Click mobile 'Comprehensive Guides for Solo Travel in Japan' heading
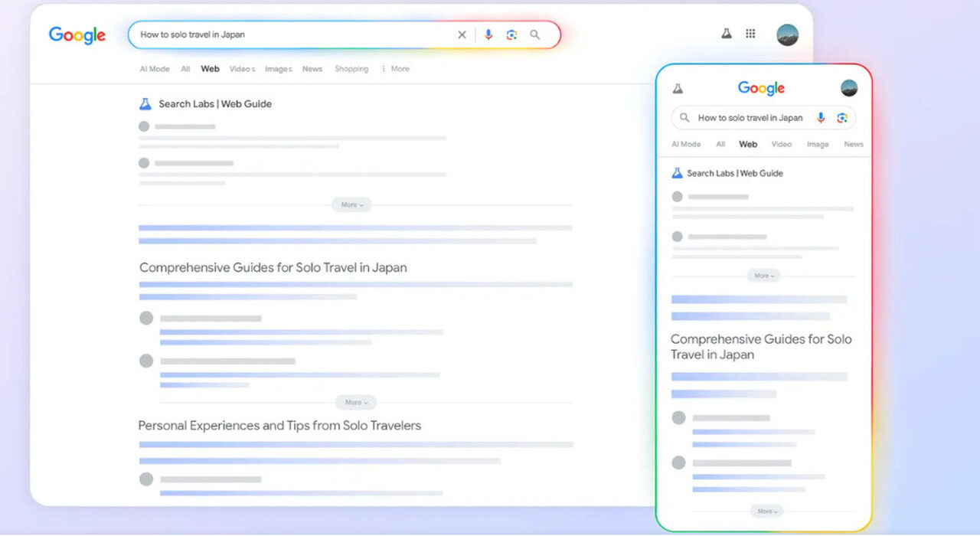The width and height of the screenshot is (980, 536). pyautogui.click(x=761, y=347)
